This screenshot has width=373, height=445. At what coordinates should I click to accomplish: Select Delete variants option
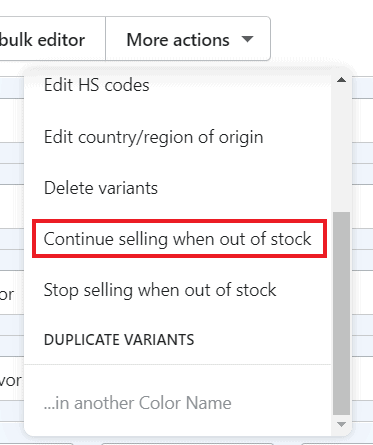[x=101, y=188]
